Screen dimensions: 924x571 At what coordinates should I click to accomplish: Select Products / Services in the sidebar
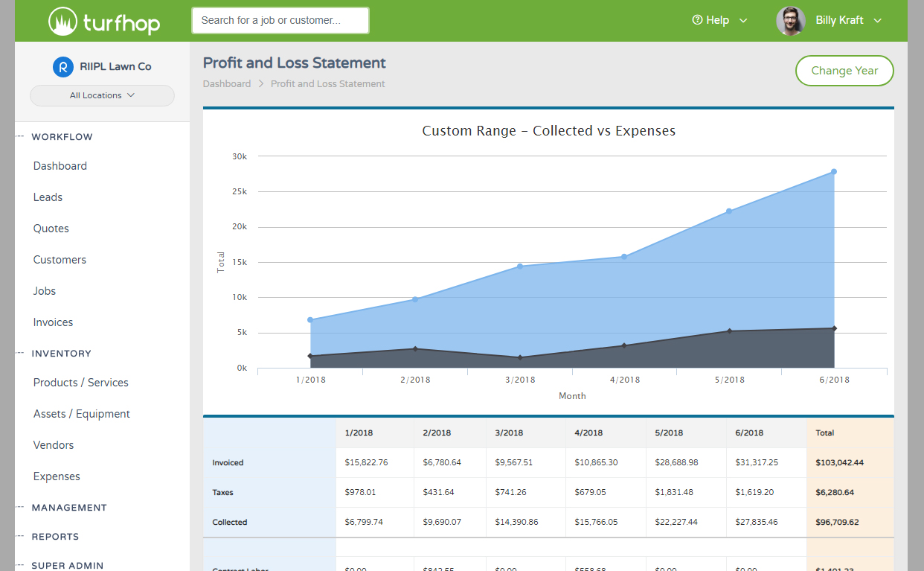point(80,382)
